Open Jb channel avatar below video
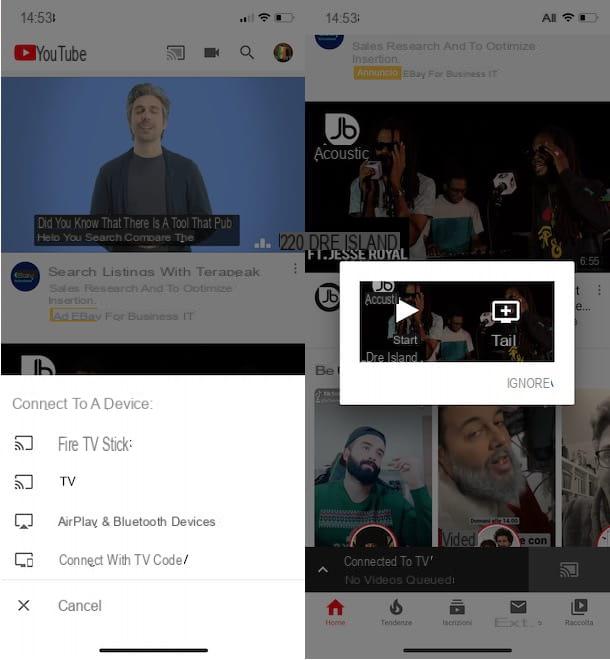This screenshot has height=660, width=610. [x=327, y=297]
